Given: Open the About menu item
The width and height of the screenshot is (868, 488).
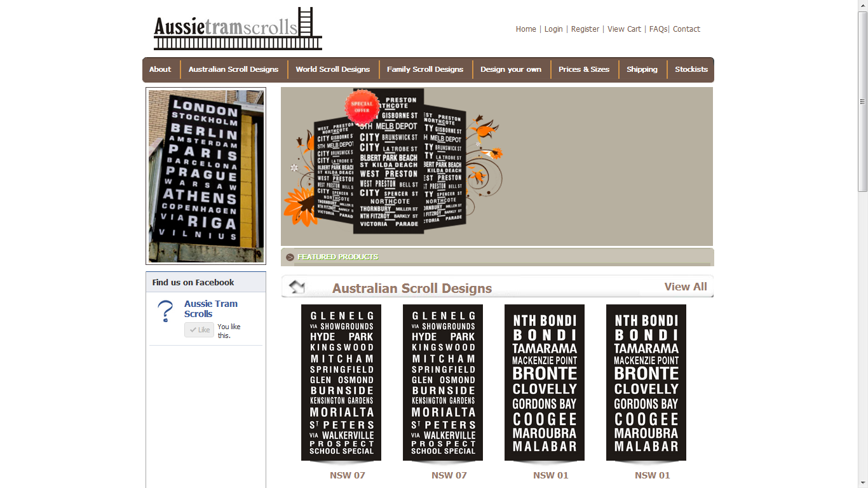Looking at the screenshot, I should [160, 69].
